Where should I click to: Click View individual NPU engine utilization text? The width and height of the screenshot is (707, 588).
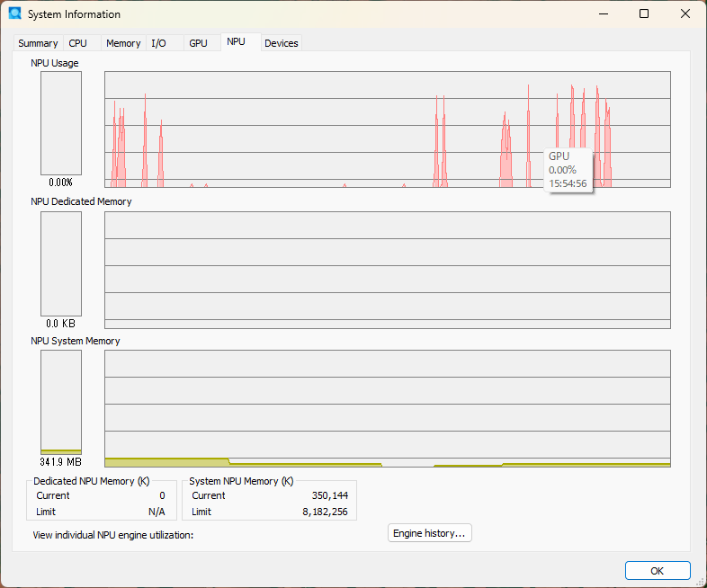point(112,535)
